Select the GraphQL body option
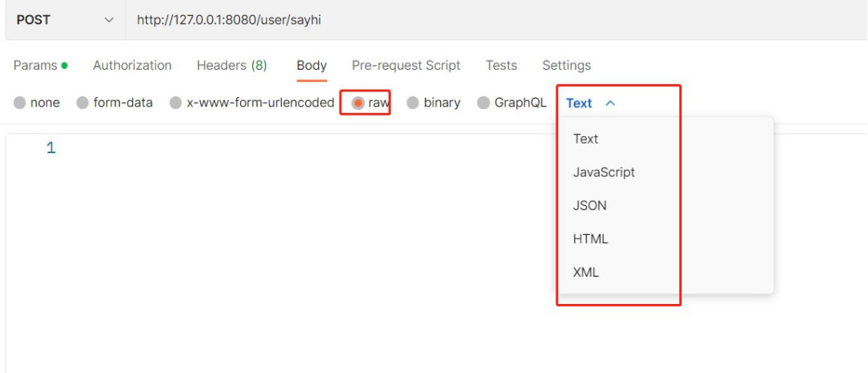 coord(483,103)
